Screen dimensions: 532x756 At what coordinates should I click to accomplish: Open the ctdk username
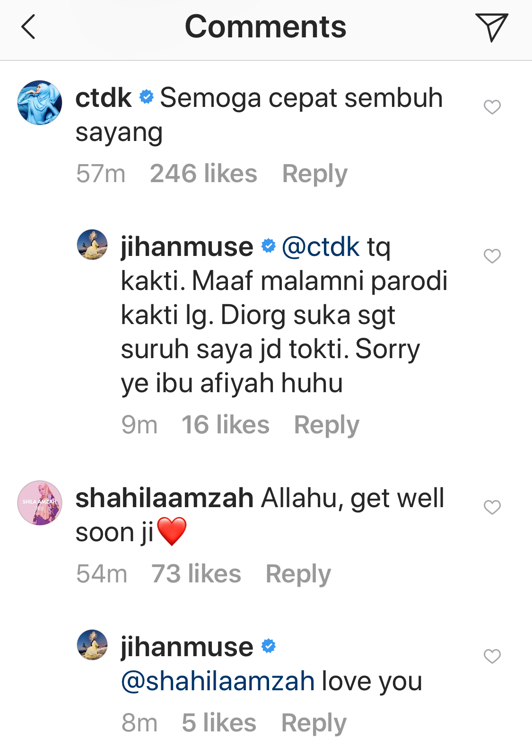pos(104,98)
